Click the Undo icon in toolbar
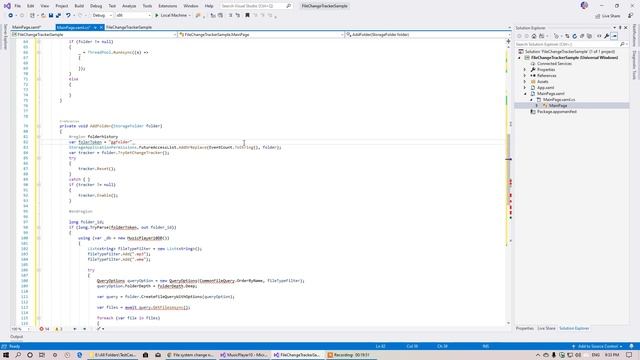Viewport: 640px width, 360px height. (x=68, y=16)
